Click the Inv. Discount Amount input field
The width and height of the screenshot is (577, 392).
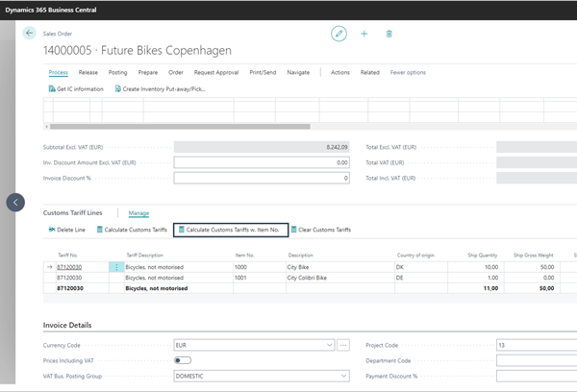pyautogui.click(x=262, y=162)
